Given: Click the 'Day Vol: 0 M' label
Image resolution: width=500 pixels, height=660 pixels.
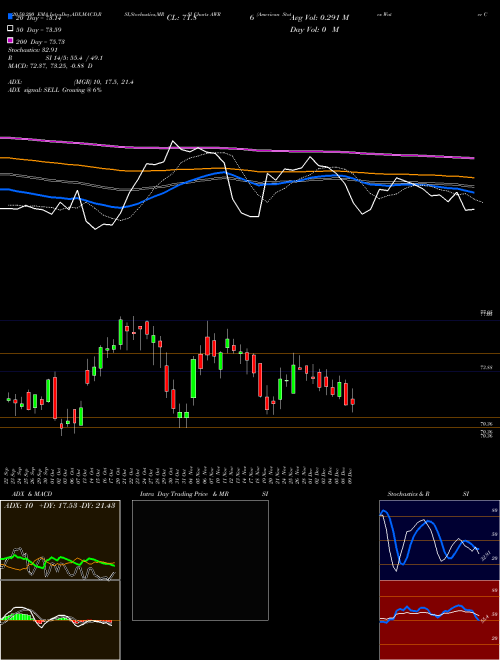Looking at the screenshot, I should click(314, 29).
